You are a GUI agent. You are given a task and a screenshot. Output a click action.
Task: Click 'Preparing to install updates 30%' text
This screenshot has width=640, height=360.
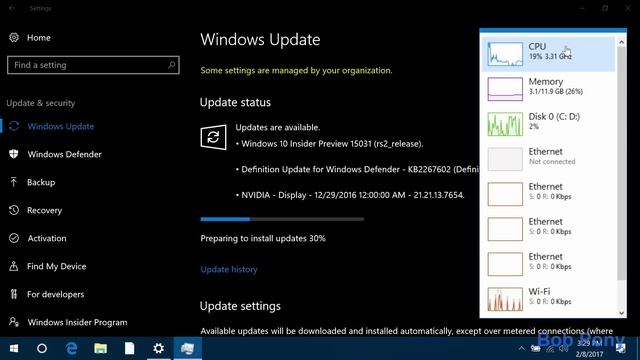[x=263, y=238]
